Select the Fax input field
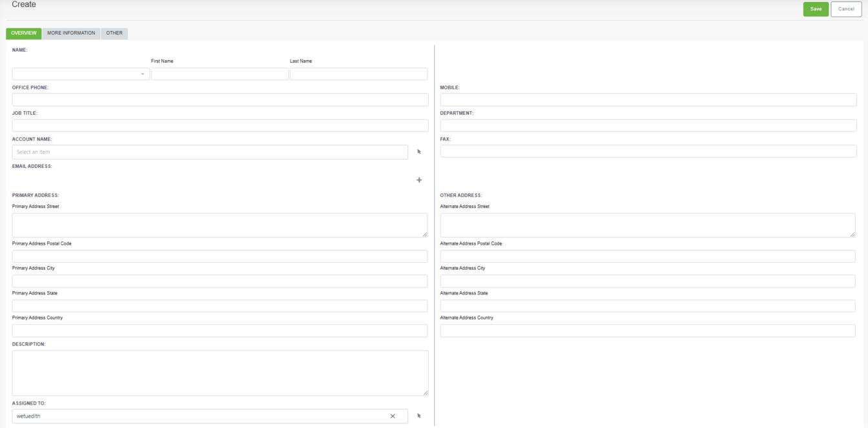Image resolution: width=868 pixels, height=428 pixels. (648, 151)
